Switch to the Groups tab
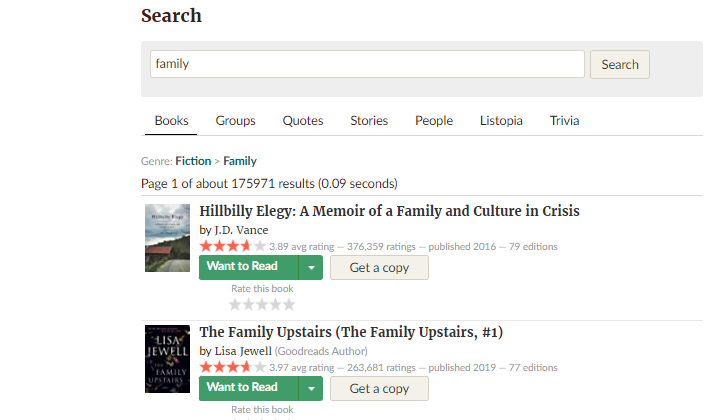 [235, 121]
